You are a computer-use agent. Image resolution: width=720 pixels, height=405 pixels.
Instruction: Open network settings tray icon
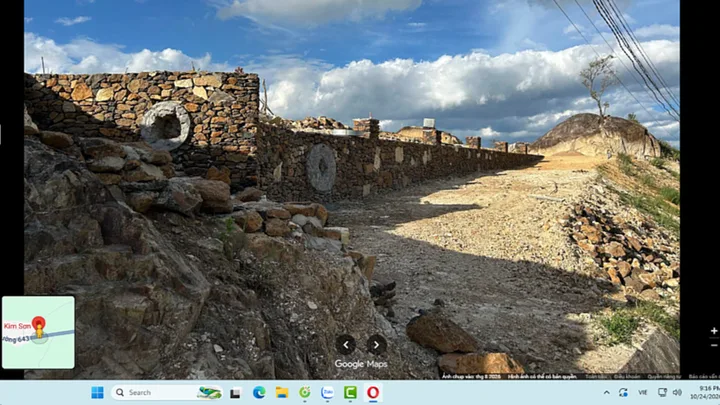662,393
